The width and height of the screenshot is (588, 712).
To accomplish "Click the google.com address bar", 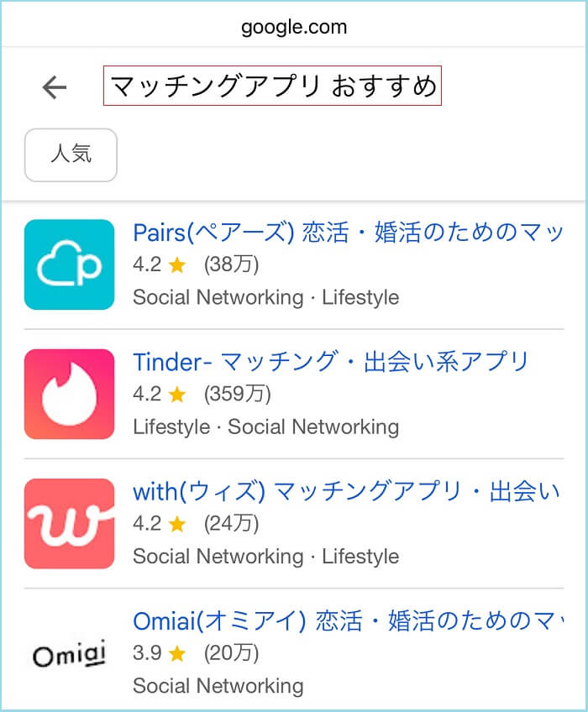I will 294,26.
